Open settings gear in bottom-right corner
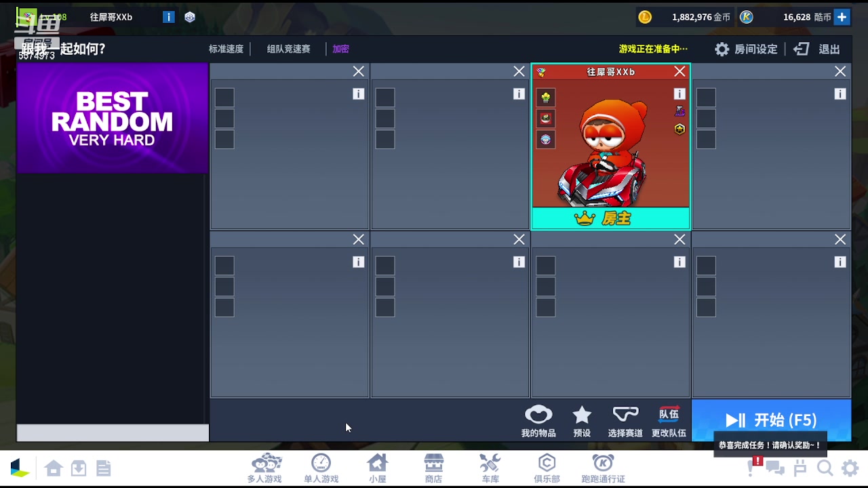Screen dimensions: 868x488 click(x=850, y=468)
